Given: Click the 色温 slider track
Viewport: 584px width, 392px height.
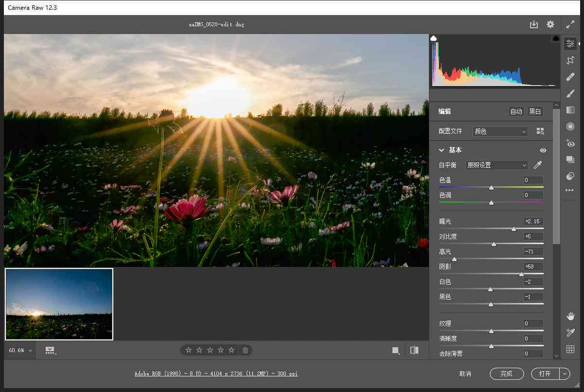Looking at the screenshot, I should click(x=491, y=187).
